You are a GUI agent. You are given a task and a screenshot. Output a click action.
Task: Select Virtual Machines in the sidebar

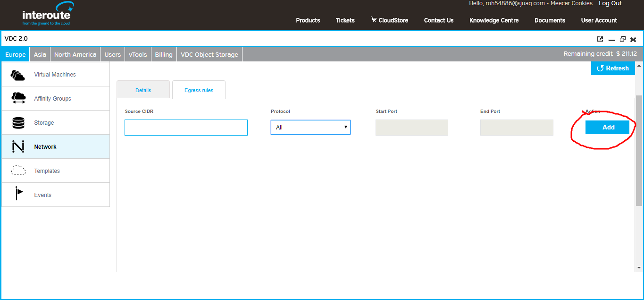coord(56,74)
